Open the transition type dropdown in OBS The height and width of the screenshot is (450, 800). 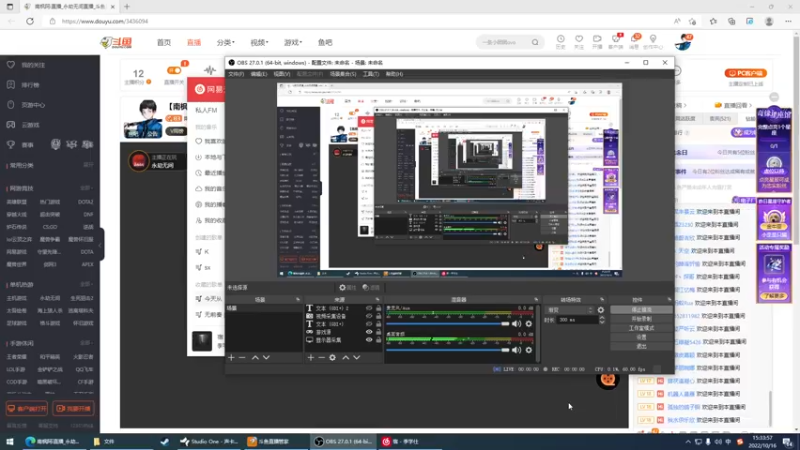570,310
